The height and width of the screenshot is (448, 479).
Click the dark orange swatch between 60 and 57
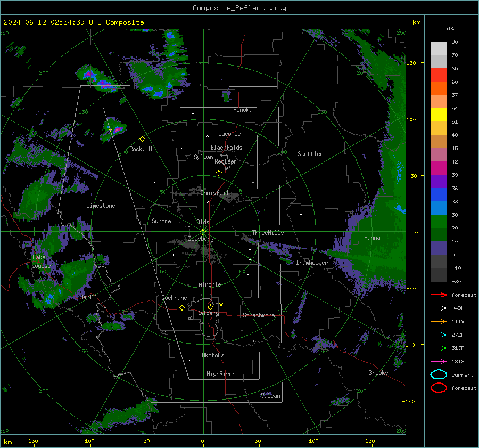click(439, 88)
